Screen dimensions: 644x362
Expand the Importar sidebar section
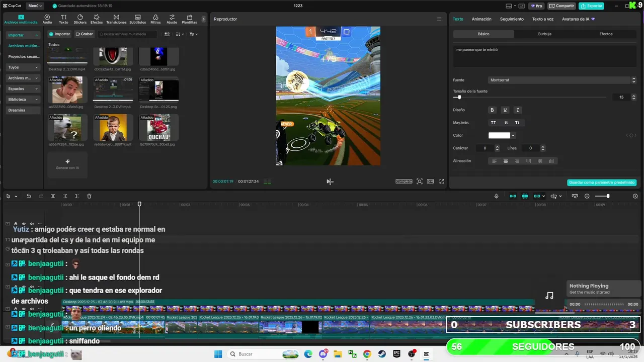tap(23, 35)
